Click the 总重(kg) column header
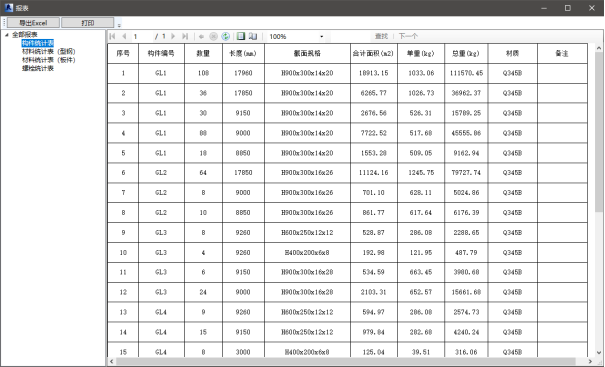The width and height of the screenshot is (605, 367). tap(466, 53)
